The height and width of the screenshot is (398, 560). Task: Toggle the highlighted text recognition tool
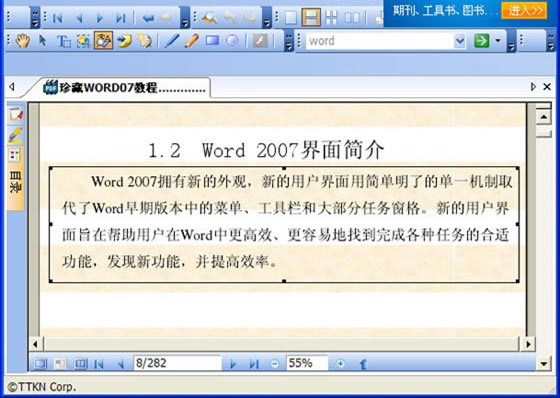pyautogui.click(x=104, y=40)
